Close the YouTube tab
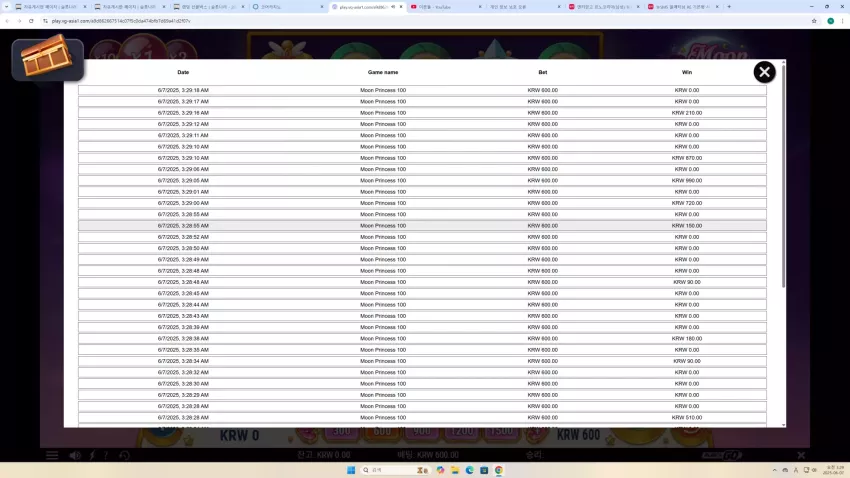850x478 pixels. click(480, 7)
